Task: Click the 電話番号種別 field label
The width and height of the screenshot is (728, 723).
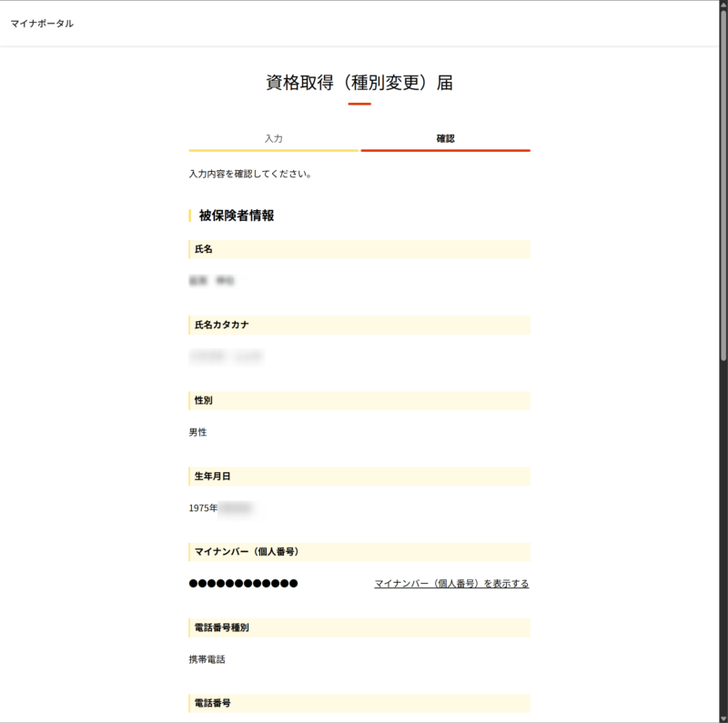Action: tap(222, 628)
